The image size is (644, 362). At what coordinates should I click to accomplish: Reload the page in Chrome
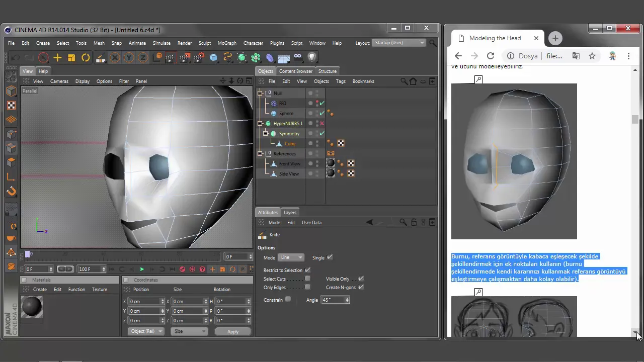[x=491, y=56]
